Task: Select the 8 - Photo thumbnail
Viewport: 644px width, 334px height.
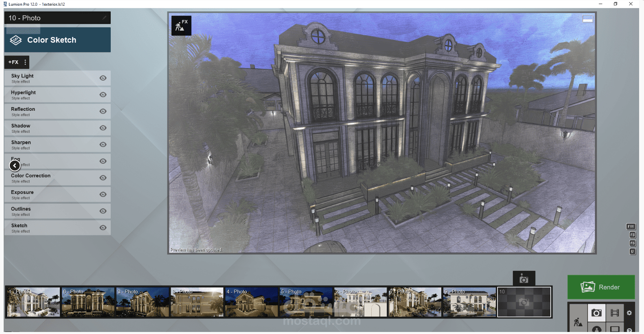Action: (x=197, y=302)
